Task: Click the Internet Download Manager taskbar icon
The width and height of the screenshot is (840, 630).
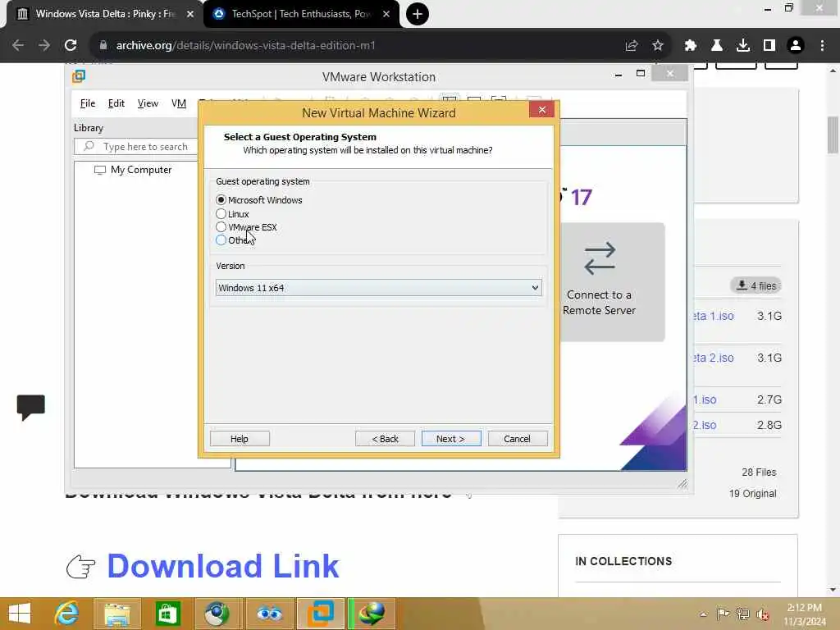Action: tap(372, 614)
